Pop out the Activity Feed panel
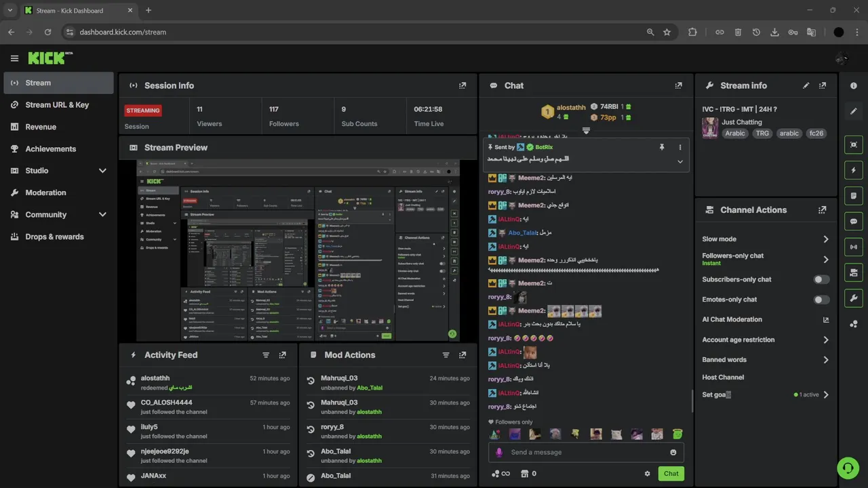Viewport: 868px width, 488px height. (283, 354)
